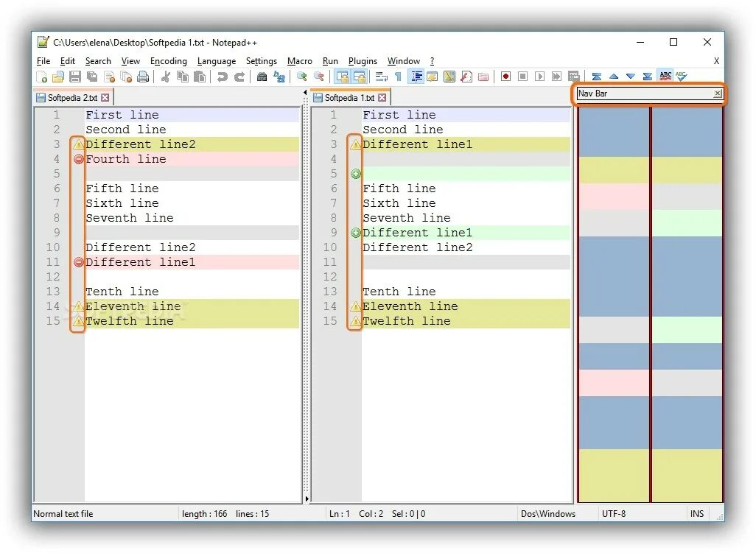This screenshot has width=756, height=553.
Task: Click the menu bar X close-document button
Action: (716, 61)
